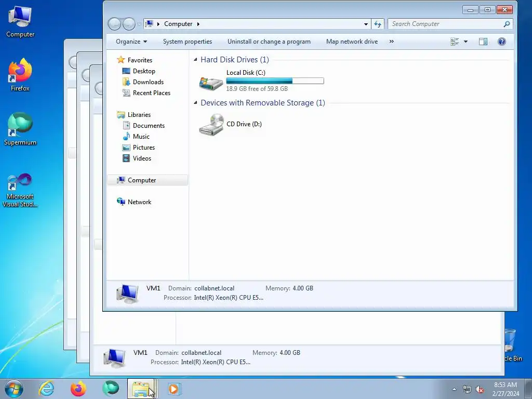Click the Computer breadcrumb in address bar
532x399 pixels.
178,24
